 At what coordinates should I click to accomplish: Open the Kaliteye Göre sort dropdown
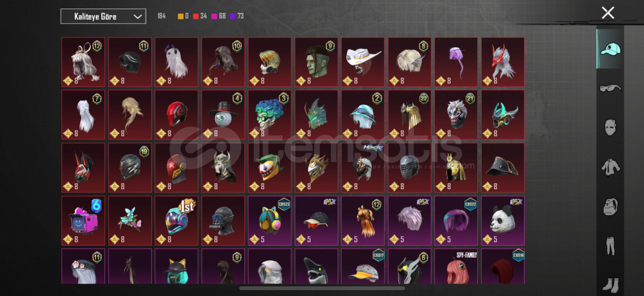pyautogui.click(x=103, y=16)
